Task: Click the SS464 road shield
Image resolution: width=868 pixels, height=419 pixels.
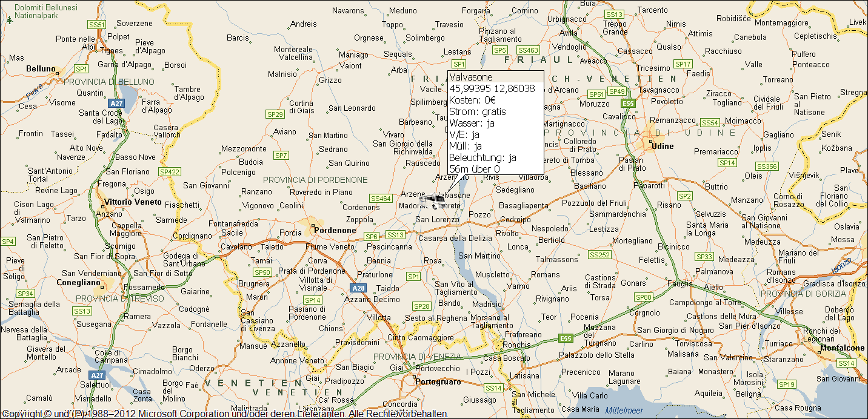Action: (x=381, y=198)
